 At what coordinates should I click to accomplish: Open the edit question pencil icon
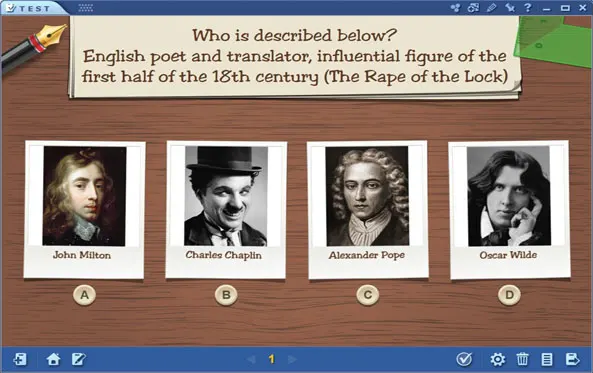79,359
